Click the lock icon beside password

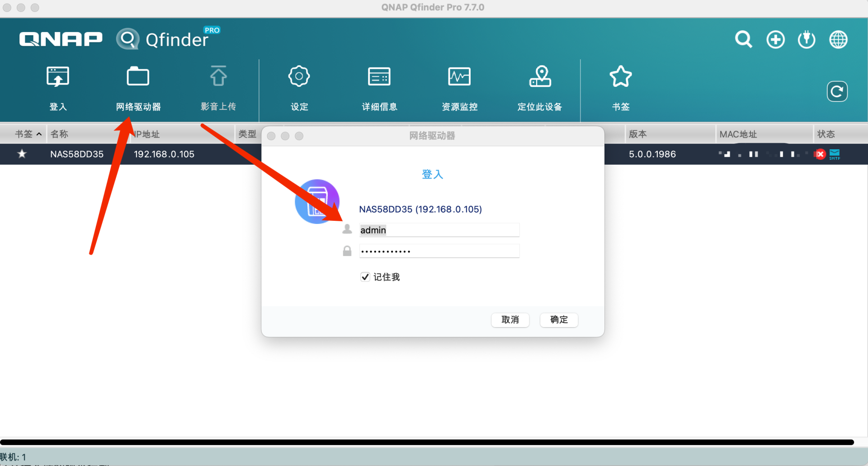pos(347,251)
